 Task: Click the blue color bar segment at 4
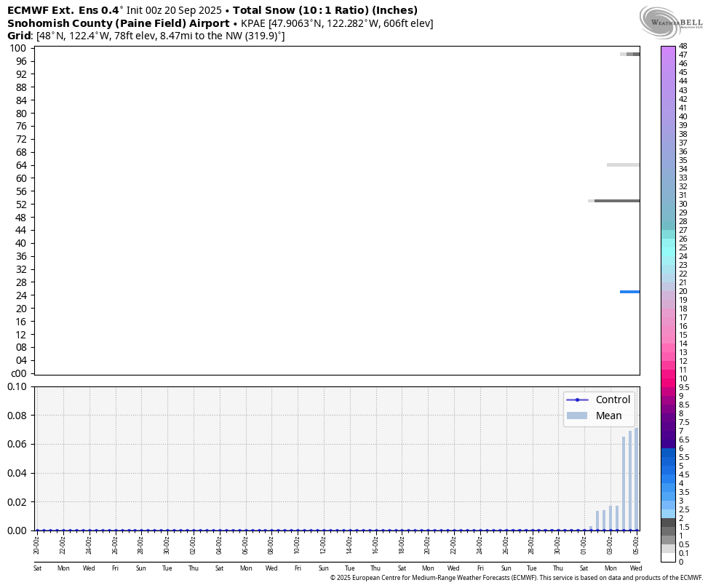(x=668, y=479)
